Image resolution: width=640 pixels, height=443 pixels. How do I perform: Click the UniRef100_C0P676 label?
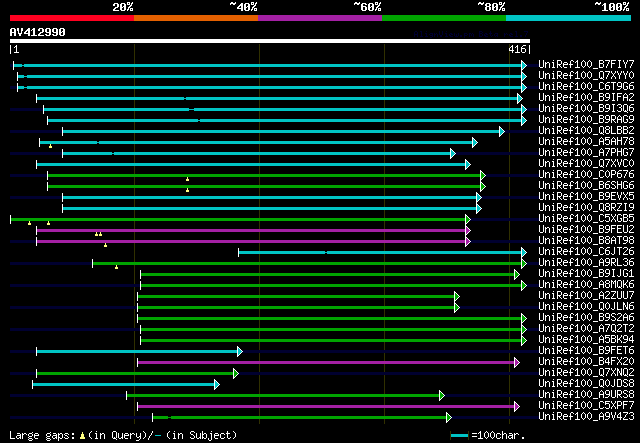tap(586, 175)
